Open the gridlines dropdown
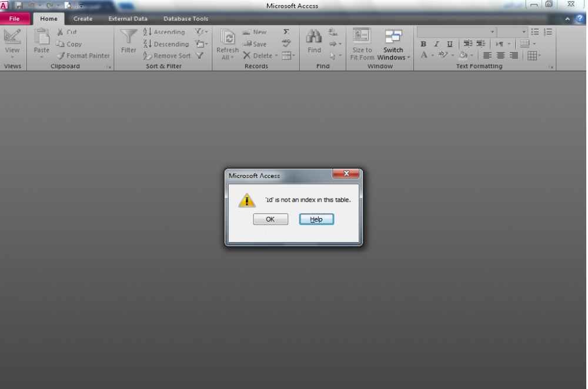Viewport: 588px width, 389px height. [x=534, y=55]
